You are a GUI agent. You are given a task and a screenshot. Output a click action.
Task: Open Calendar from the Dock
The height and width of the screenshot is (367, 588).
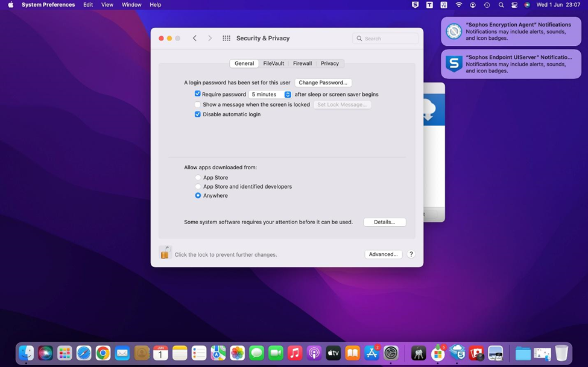click(x=160, y=353)
